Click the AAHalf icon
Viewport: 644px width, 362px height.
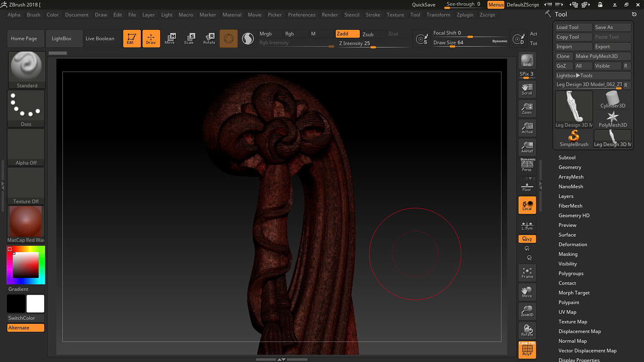pyautogui.click(x=527, y=147)
